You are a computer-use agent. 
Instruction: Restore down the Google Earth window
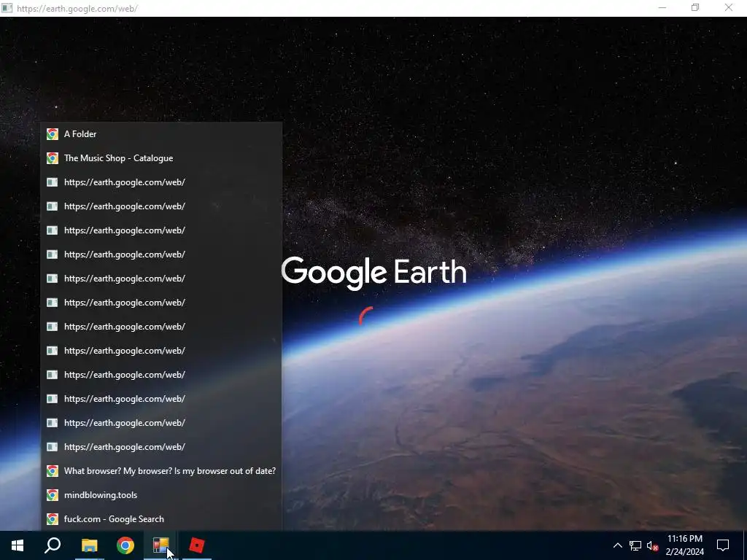695,8
